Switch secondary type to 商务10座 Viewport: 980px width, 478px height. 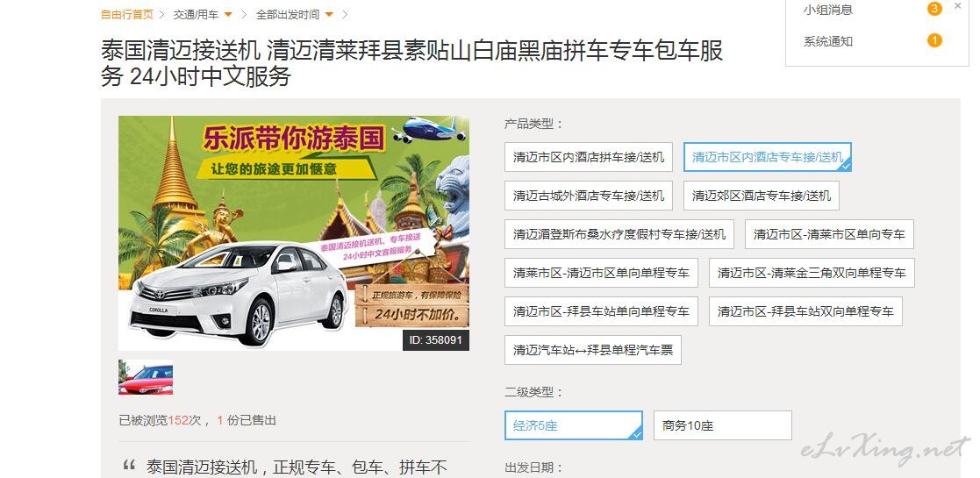click(x=723, y=425)
